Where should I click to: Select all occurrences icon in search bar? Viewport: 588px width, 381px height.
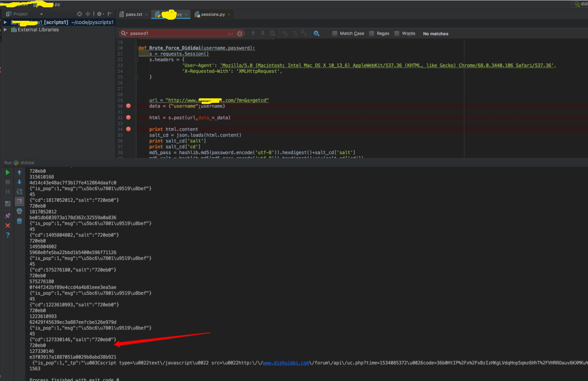(x=304, y=33)
